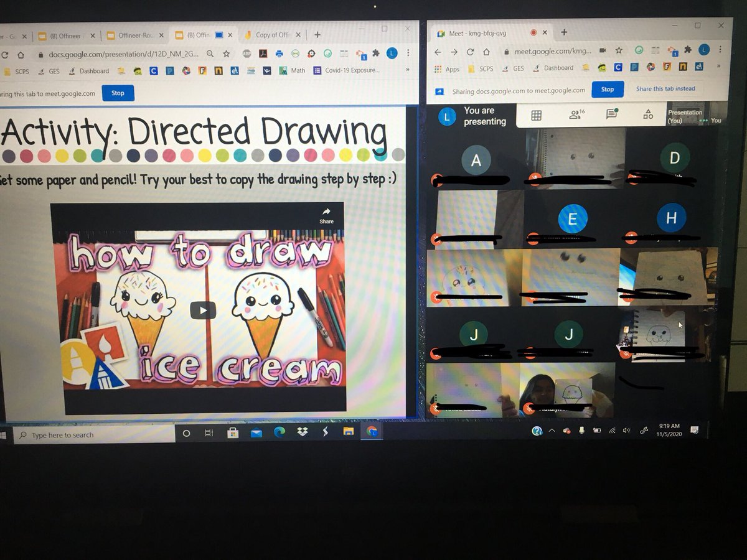Close the Copy of Offi tab
This screenshot has height=560, width=747.
(x=299, y=35)
